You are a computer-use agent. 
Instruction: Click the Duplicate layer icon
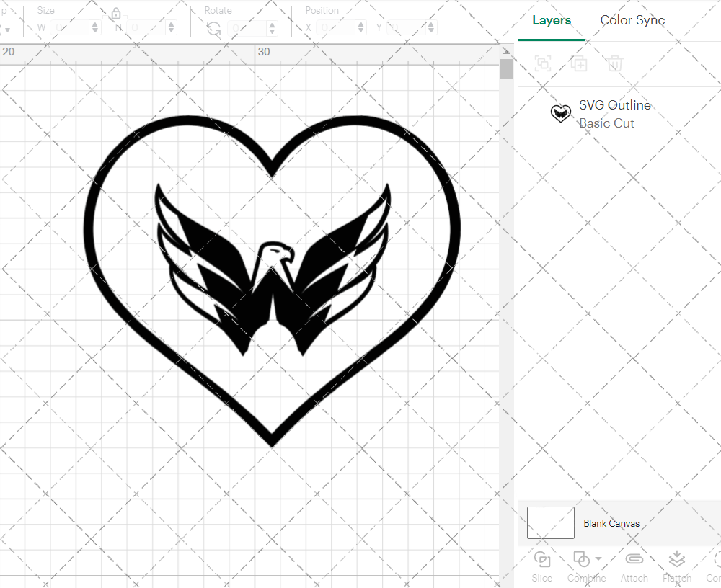[578, 64]
